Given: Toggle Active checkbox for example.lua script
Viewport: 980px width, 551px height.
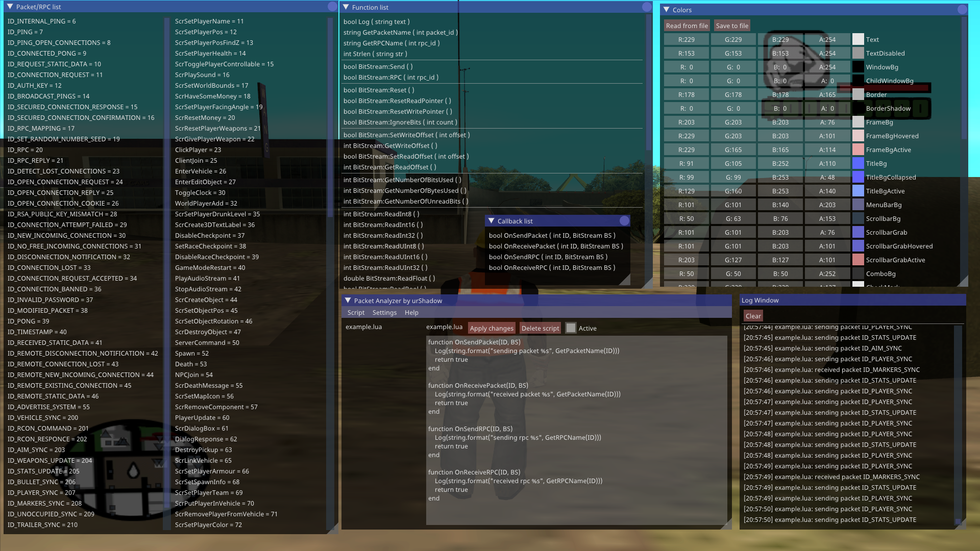Looking at the screenshot, I should click(x=571, y=329).
